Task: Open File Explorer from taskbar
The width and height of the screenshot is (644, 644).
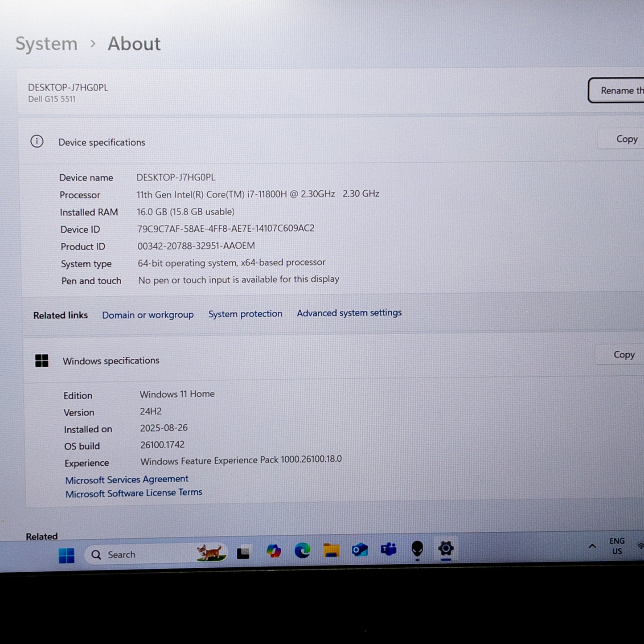Action: (331, 550)
